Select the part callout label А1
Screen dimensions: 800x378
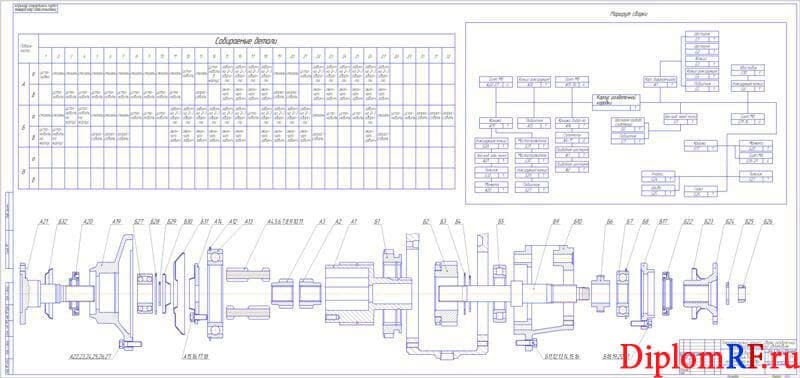pos(354,222)
